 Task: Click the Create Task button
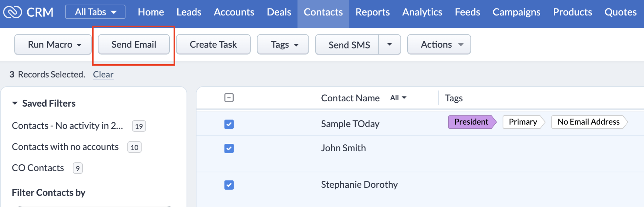point(213,45)
